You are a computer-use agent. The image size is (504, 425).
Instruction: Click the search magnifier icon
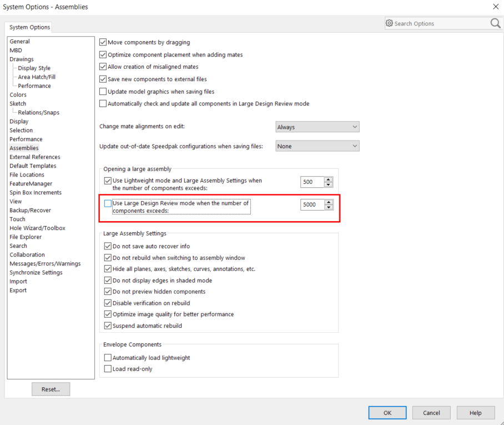click(x=495, y=23)
